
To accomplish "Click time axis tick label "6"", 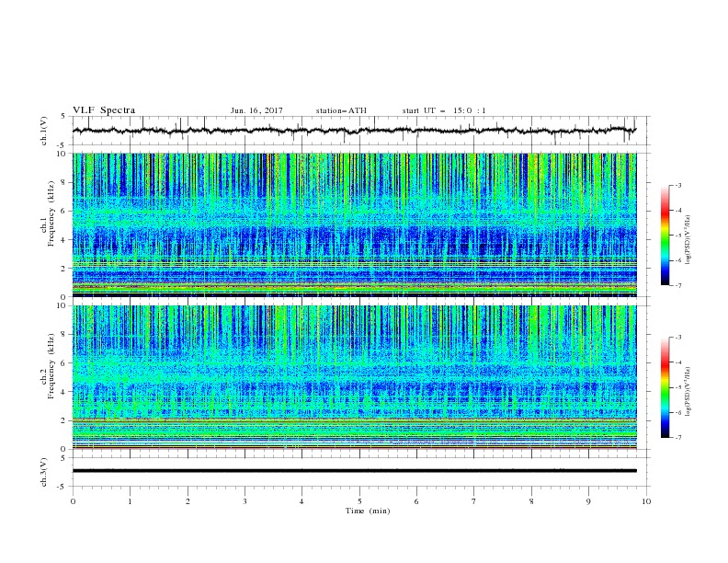I will [x=416, y=501].
